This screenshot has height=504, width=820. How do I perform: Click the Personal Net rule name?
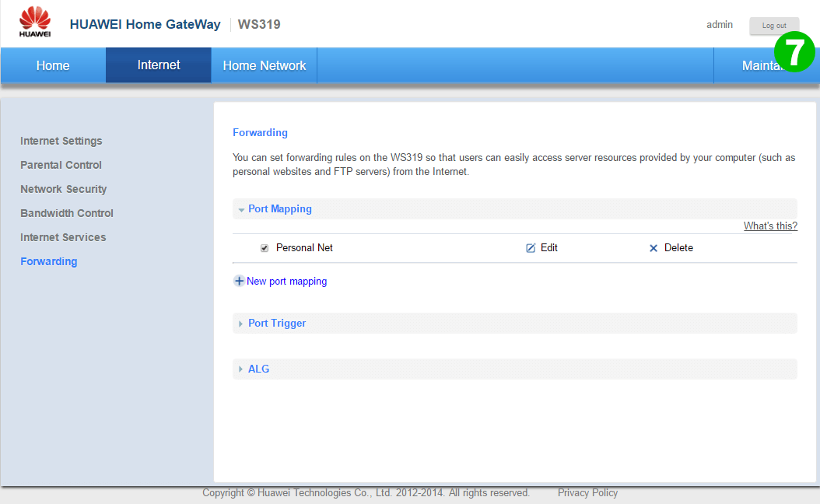pyautogui.click(x=304, y=248)
